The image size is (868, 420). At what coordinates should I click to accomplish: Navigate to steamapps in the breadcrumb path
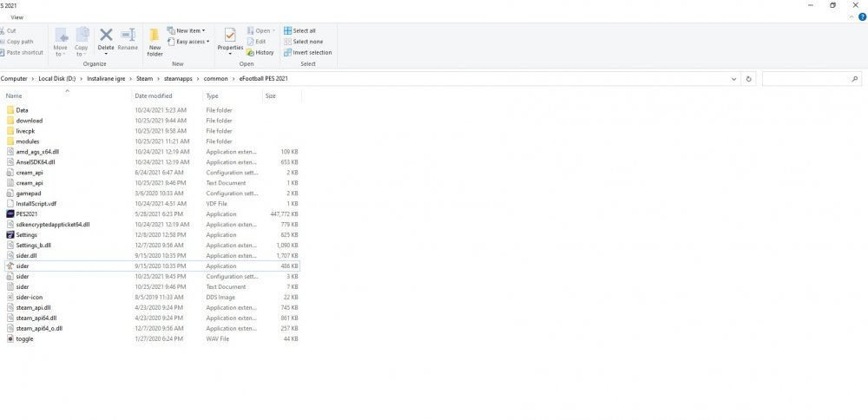[180, 78]
